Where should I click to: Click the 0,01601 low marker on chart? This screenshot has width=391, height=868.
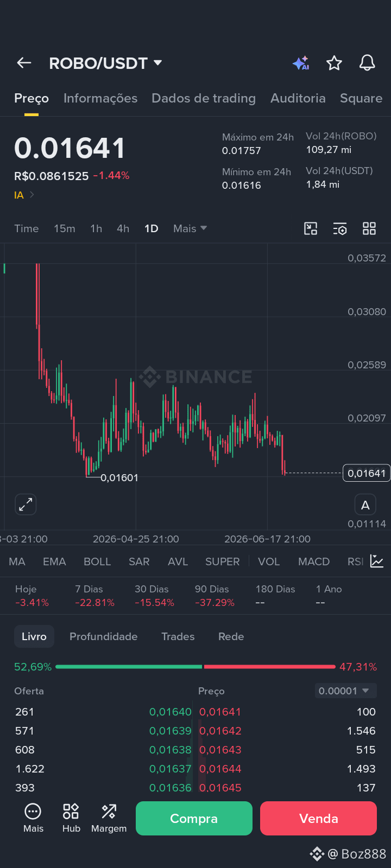(119, 478)
